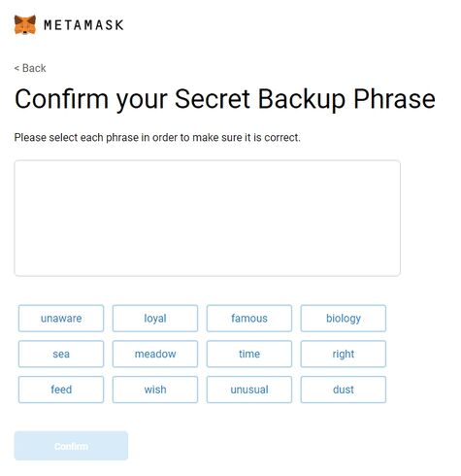This screenshot has height=476, width=461.
Task: Select the word "time"
Action: (x=249, y=354)
